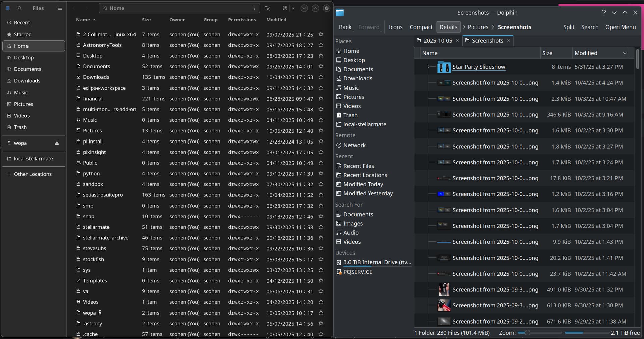Open Trash in Dolphin Places panel
Image resolution: width=644 pixels, height=339 pixels.
click(x=350, y=115)
